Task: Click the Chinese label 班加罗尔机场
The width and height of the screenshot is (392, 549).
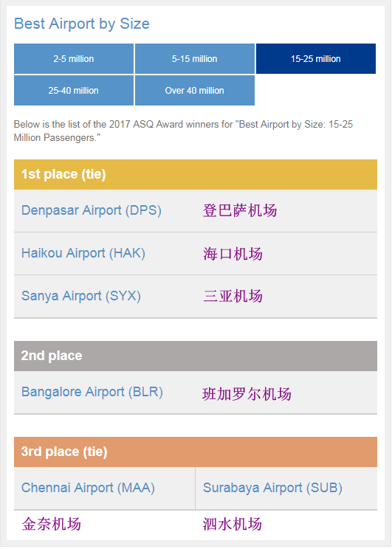Action: [247, 394]
